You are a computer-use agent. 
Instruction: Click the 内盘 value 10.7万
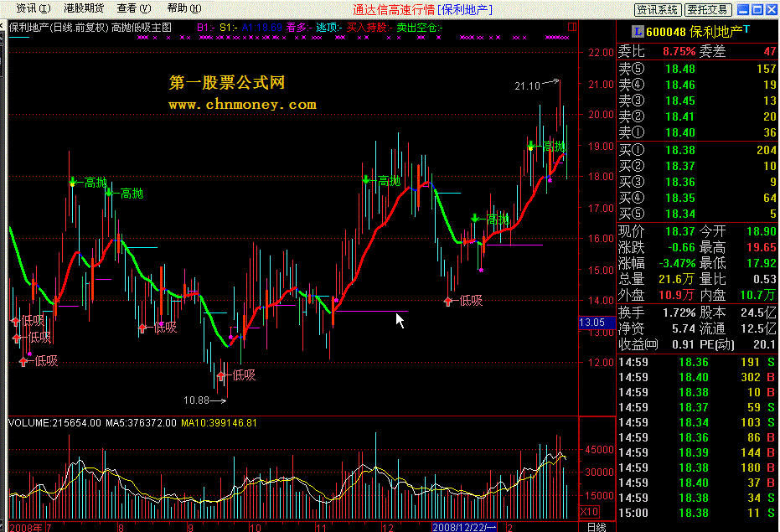[x=758, y=295]
